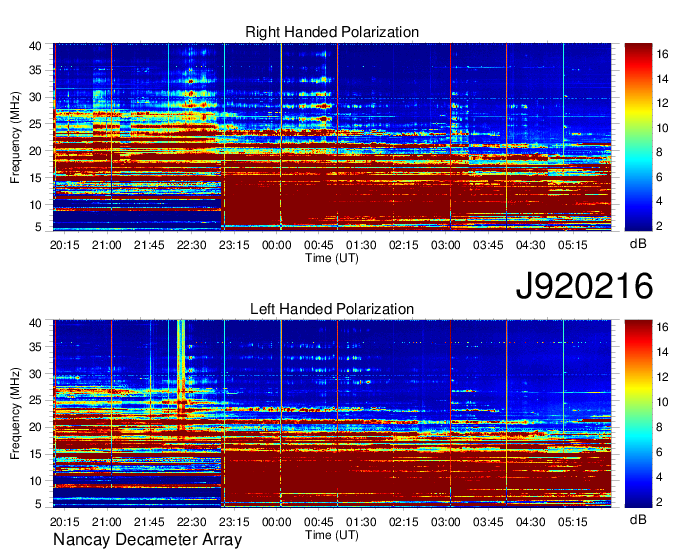Click the '2' value on Right Handed color bar

[659, 225]
